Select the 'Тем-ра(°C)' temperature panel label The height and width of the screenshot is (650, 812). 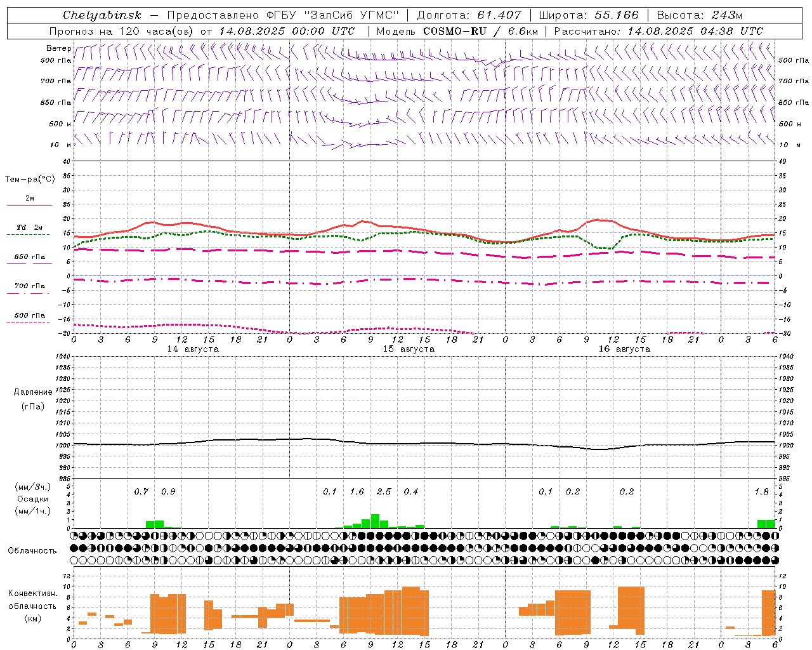(x=30, y=180)
